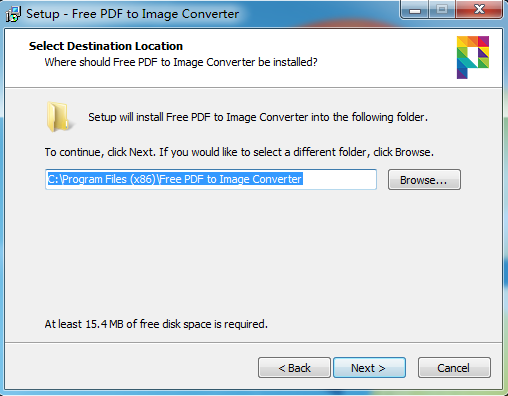Place cursor in empty end of destination field

339,179
